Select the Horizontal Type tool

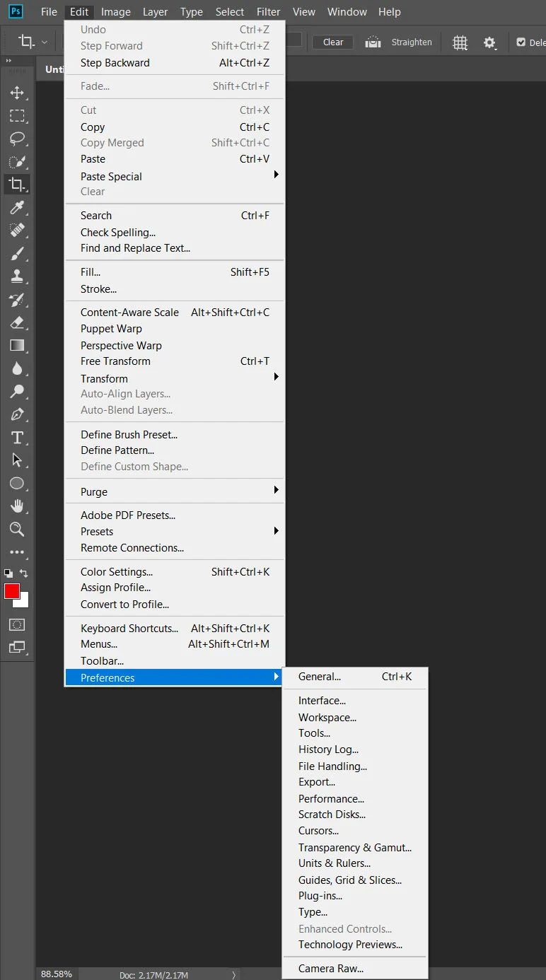pyautogui.click(x=17, y=438)
